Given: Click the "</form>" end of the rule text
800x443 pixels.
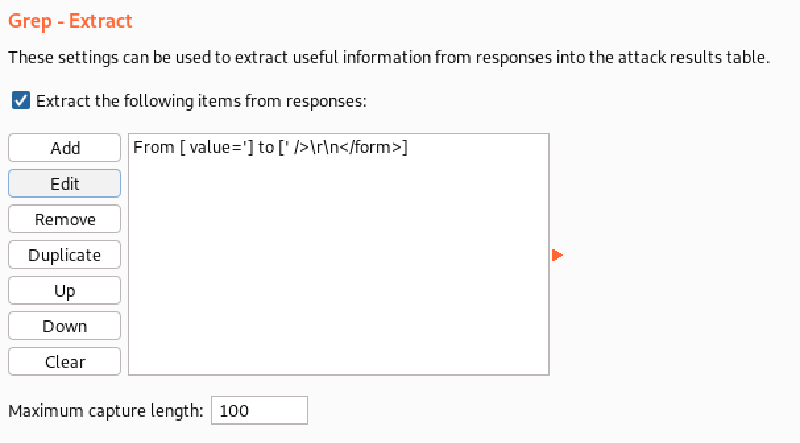Looking at the screenshot, I should tap(378, 148).
